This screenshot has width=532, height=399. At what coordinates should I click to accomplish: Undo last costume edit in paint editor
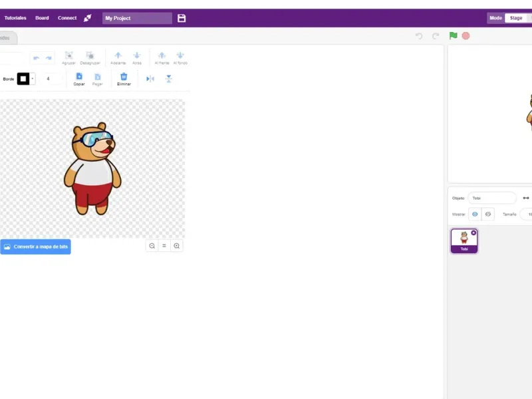tap(37, 58)
